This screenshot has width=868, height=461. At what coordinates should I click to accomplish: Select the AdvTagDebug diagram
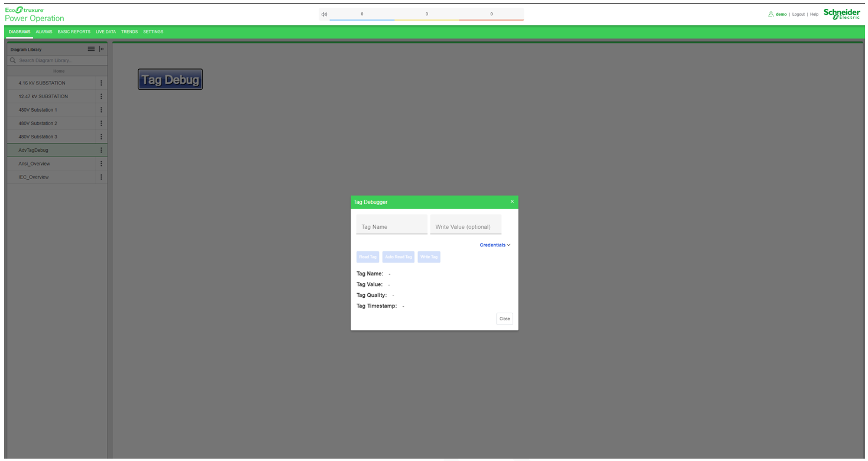click(x=33, y=150)
